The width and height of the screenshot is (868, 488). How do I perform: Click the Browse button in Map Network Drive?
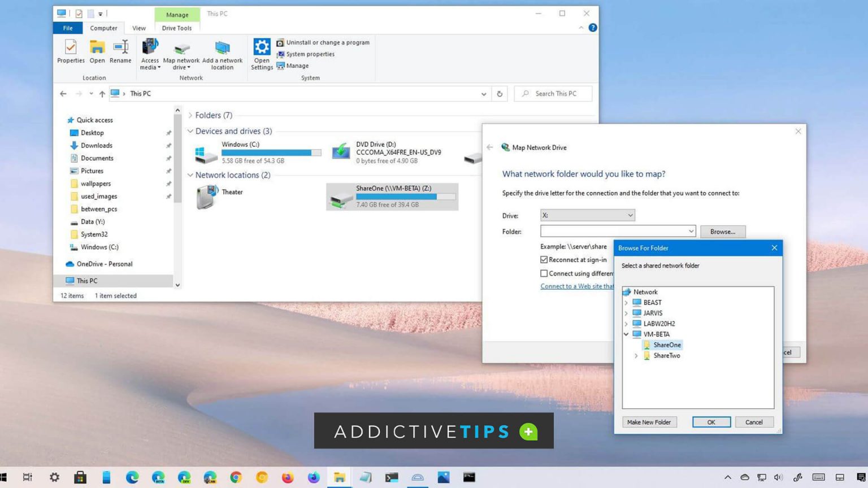pyautogui.click(x=723, y=231)
